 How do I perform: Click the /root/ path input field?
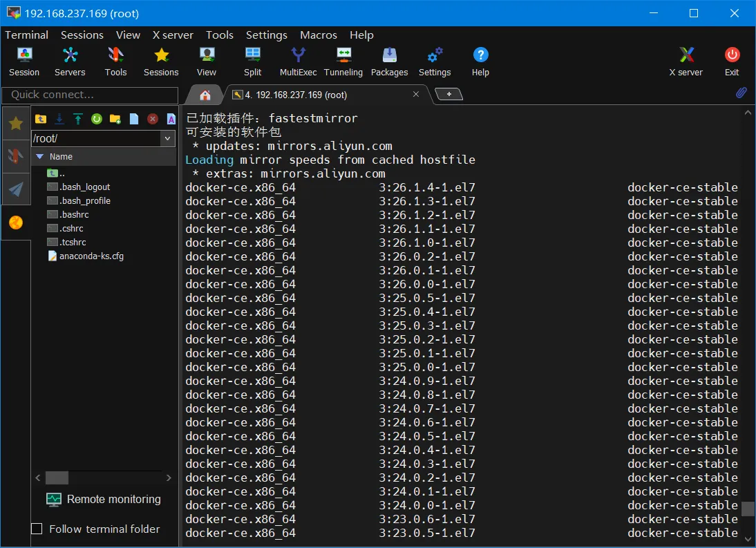click(x=96, y=139)
